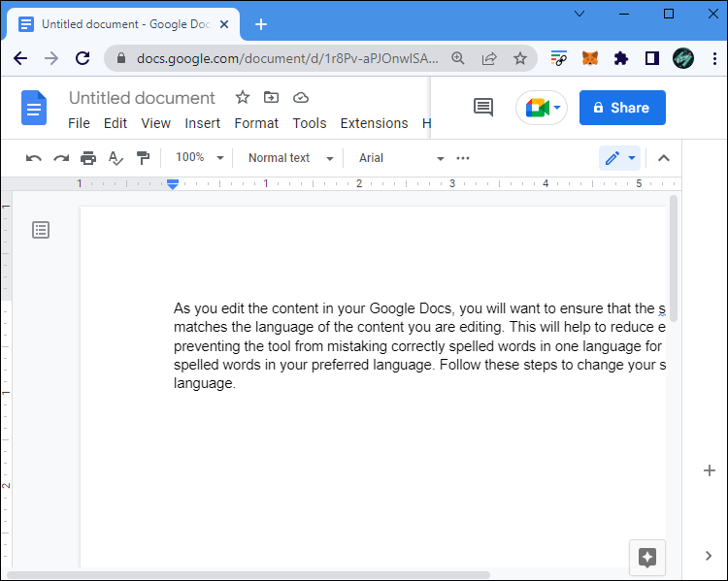Select the Paint format roller tool
Viewport: 728px width, 581px height.
[x=143, y=158]
